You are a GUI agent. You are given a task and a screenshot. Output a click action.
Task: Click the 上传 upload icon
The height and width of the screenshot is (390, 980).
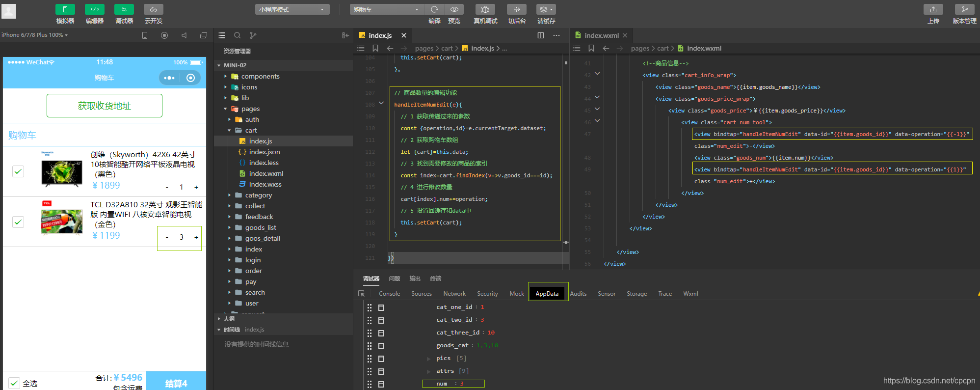[933, 9]
